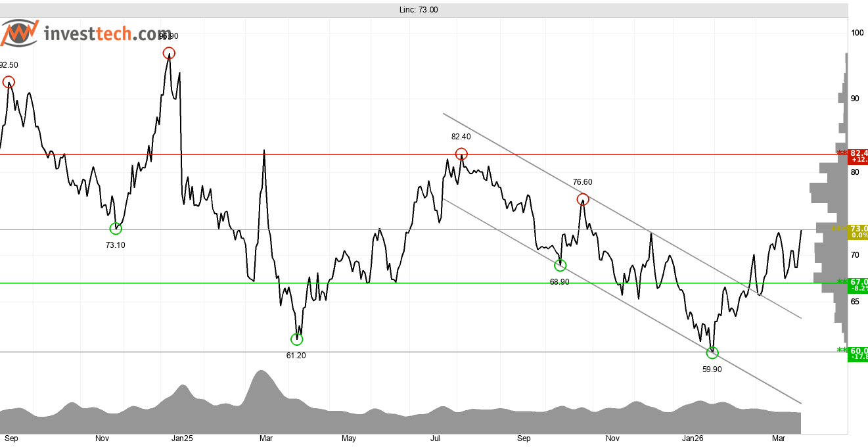Click the red circle marking the 82.40 high
Viewport: 868px width, 447px height.
pyautogui.click(x=461, y=154)
